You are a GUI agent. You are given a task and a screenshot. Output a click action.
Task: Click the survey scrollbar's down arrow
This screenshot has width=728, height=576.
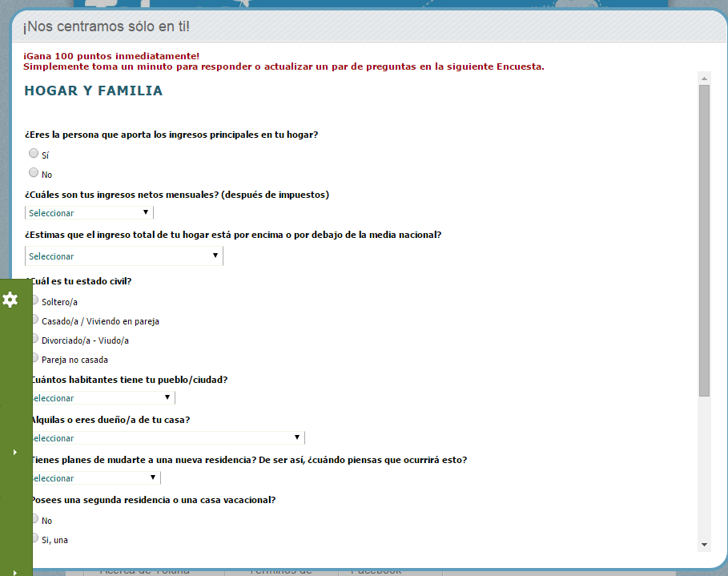point(704,544)
